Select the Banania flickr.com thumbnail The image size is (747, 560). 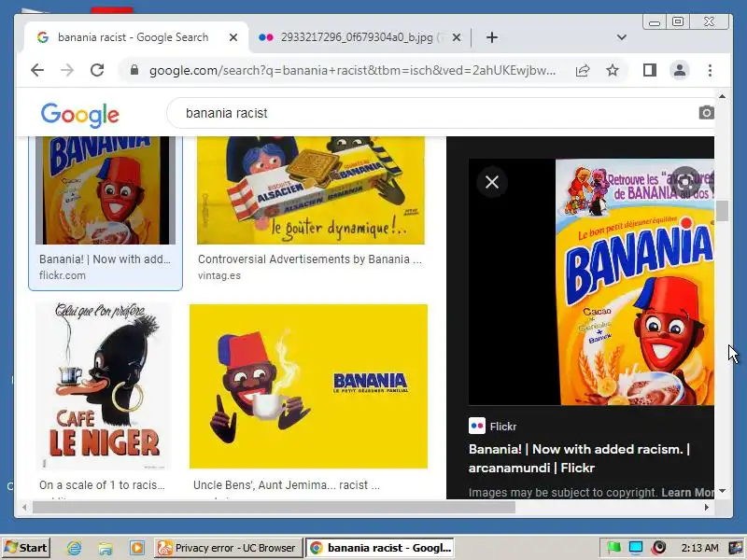click(106, 190)
